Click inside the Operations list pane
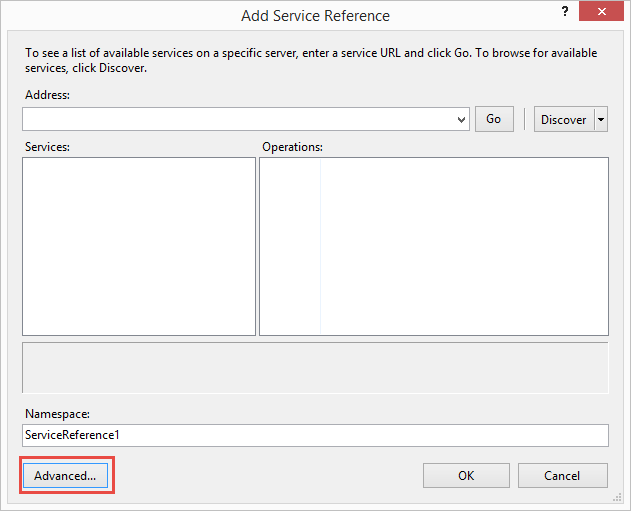Image resolution: width=631 pixels, height=511 pixels. tap(434, 246)
